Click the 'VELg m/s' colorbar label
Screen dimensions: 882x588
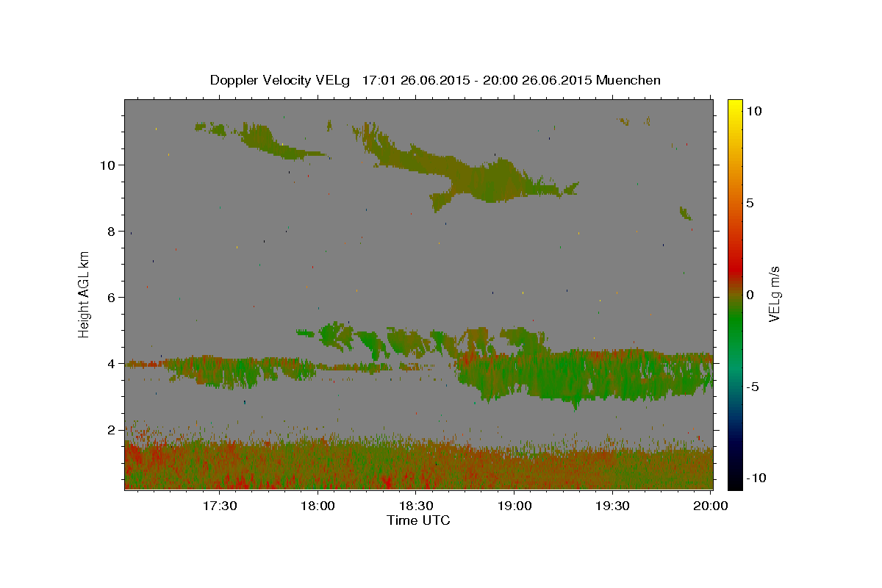click(773, 295)
